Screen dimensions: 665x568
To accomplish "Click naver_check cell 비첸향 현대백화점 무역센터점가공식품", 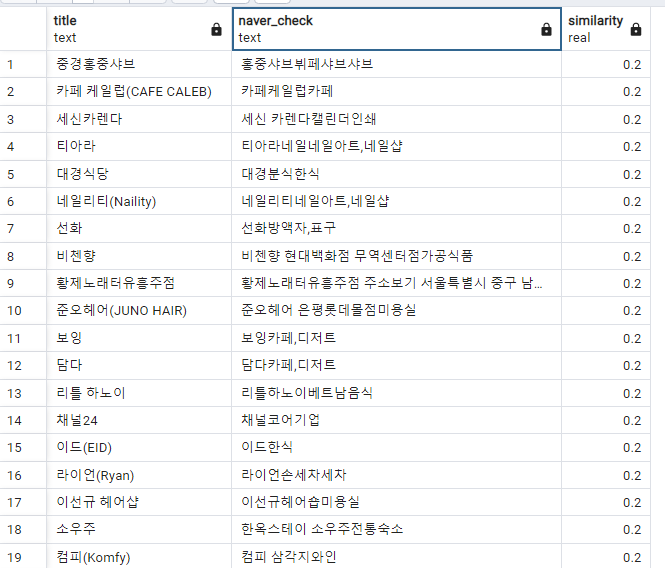I will pos(397,256).
